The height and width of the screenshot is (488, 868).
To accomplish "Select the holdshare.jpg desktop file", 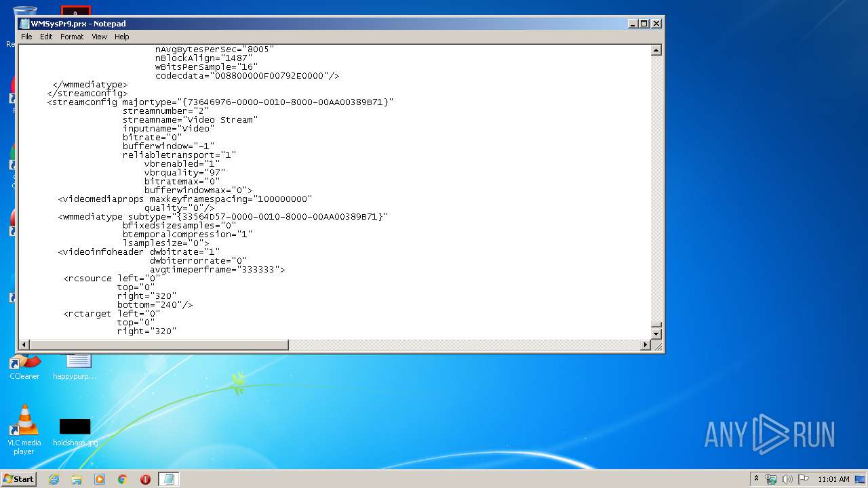I will click(x=75, y=432).
